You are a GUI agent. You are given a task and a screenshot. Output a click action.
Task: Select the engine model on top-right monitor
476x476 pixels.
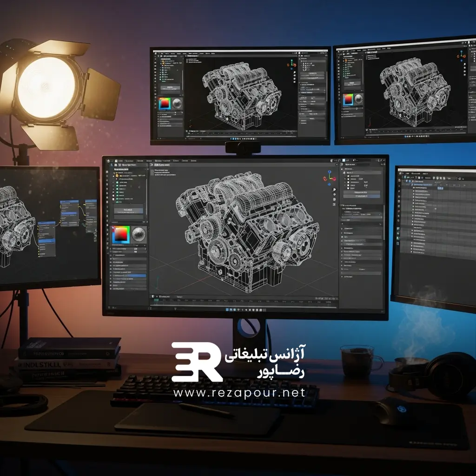416,92
